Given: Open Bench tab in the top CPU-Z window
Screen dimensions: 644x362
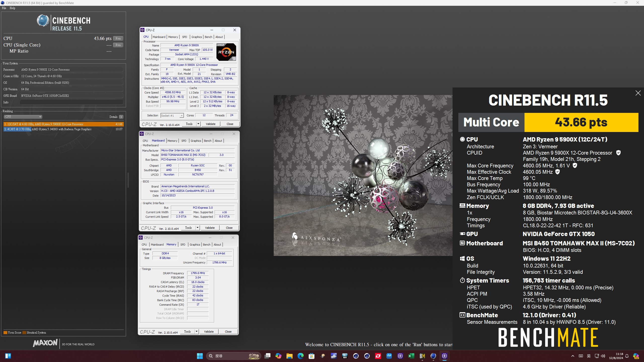Looking at the screenshot, I should 208,37.
